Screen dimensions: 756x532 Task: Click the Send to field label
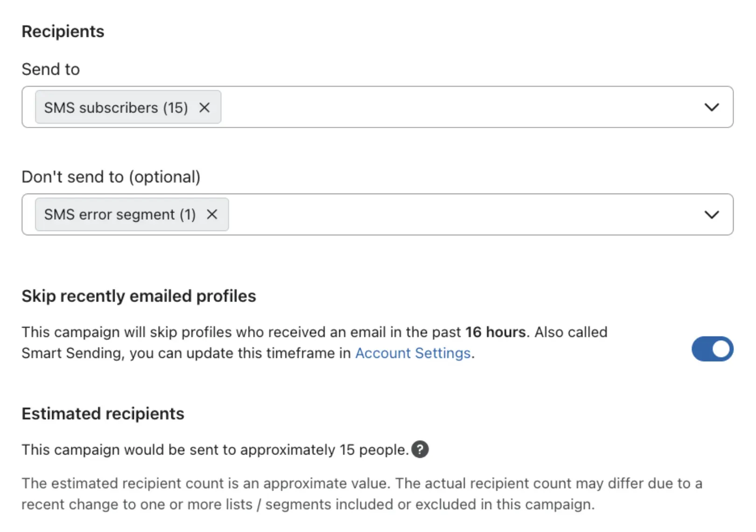(x=50, y=70)
